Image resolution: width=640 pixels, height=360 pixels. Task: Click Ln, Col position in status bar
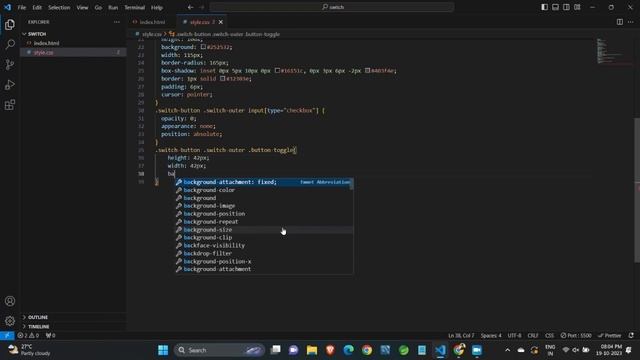(461, 336)
